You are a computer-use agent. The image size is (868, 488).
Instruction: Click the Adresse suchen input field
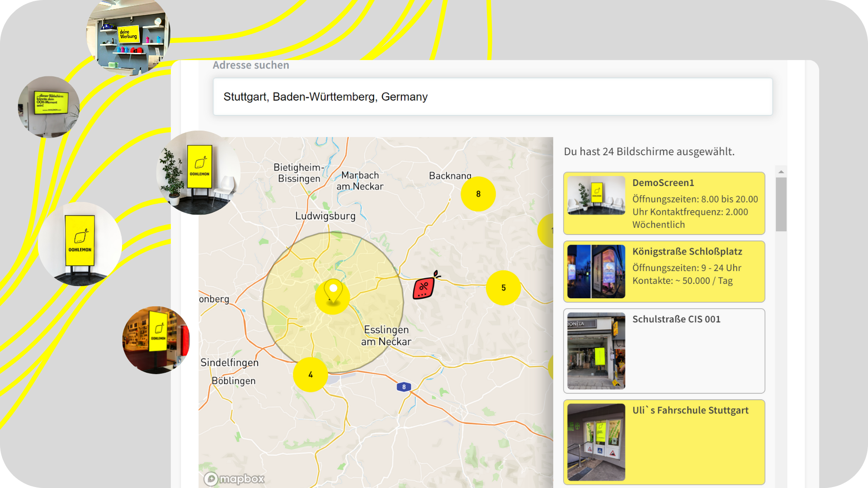tap(492, 97)
